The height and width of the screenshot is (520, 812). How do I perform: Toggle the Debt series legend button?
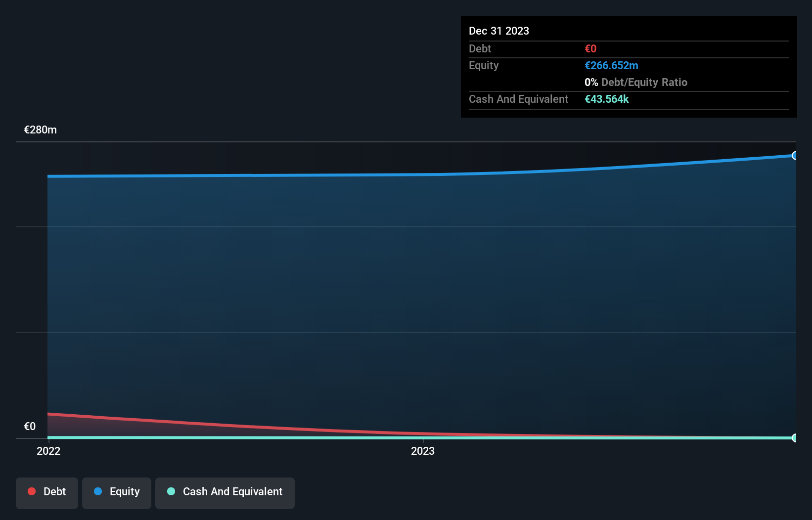(47, 493)
